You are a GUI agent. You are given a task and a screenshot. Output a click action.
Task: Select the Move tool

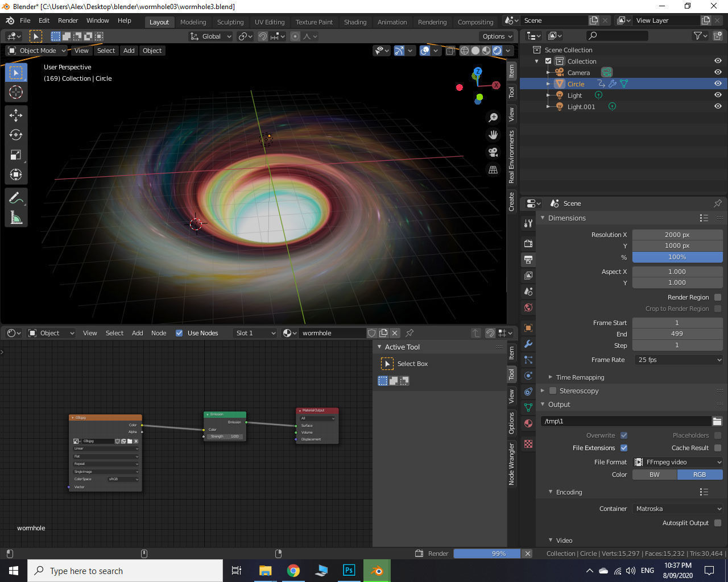(x=16, y=115)
